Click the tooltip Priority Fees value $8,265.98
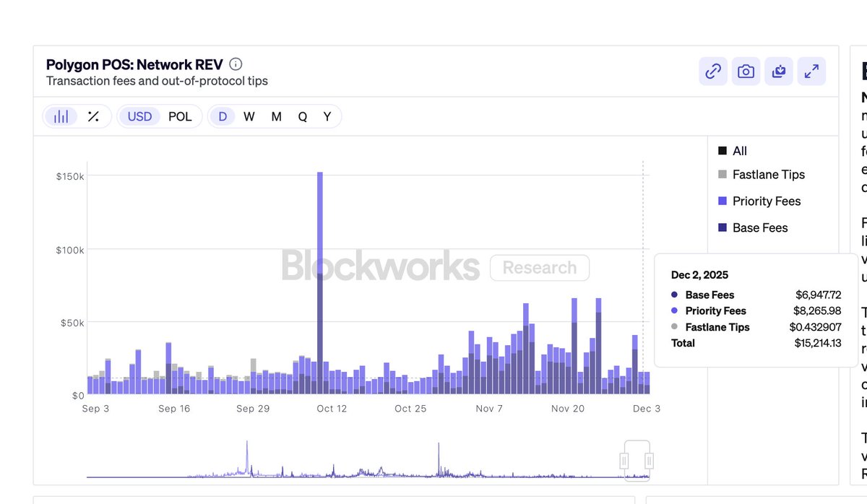Image resolution: width=867 pixels, height=504 pixels. point(818,310)
